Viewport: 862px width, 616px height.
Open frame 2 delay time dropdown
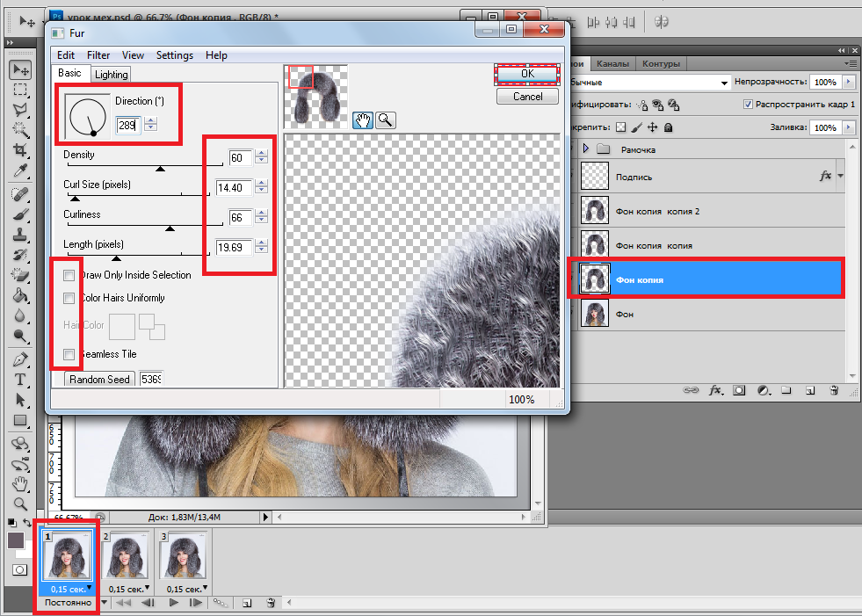(147, 588)
